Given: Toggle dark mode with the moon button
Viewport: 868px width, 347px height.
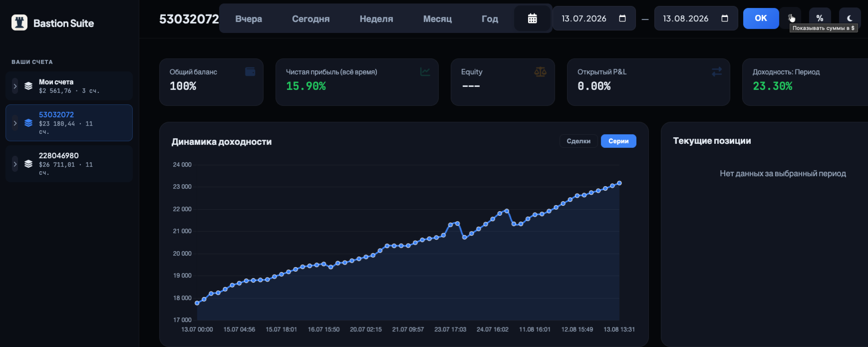Looking at the screenshot, I should tap(850, 18).
